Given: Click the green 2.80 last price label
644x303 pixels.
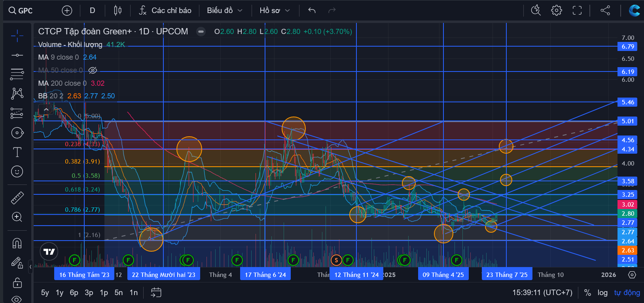Looking at the screenshot, I should click(x=628, y=214).
